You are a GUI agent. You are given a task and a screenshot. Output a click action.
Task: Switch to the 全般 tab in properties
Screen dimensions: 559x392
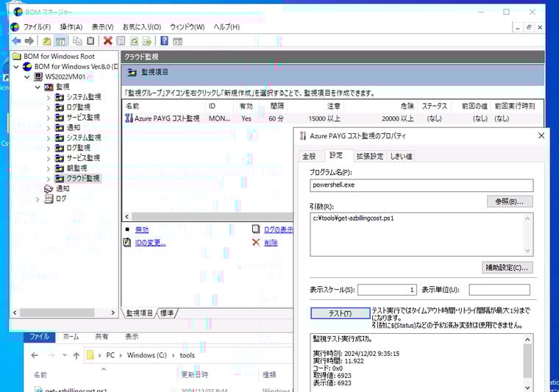coord(309,156)
